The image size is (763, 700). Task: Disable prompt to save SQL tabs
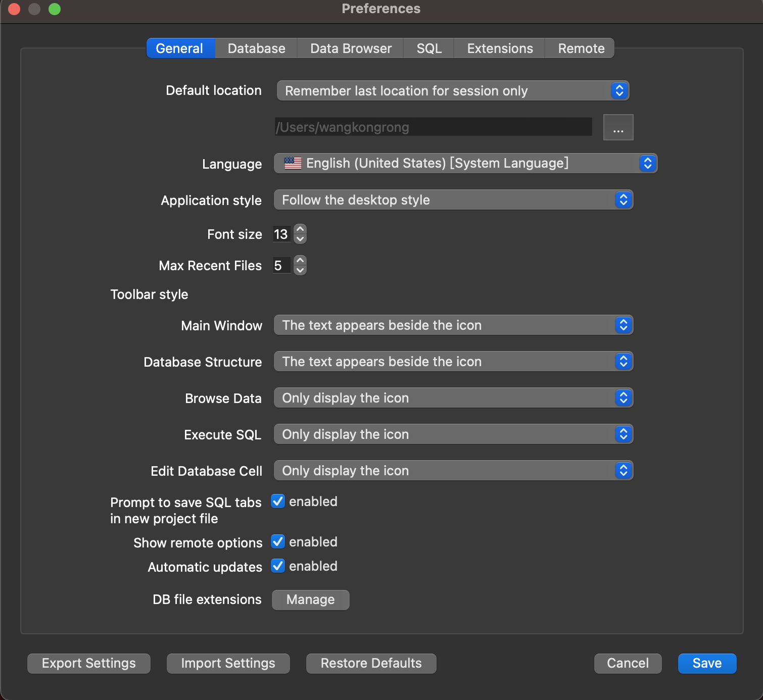[x=277, y=501]
